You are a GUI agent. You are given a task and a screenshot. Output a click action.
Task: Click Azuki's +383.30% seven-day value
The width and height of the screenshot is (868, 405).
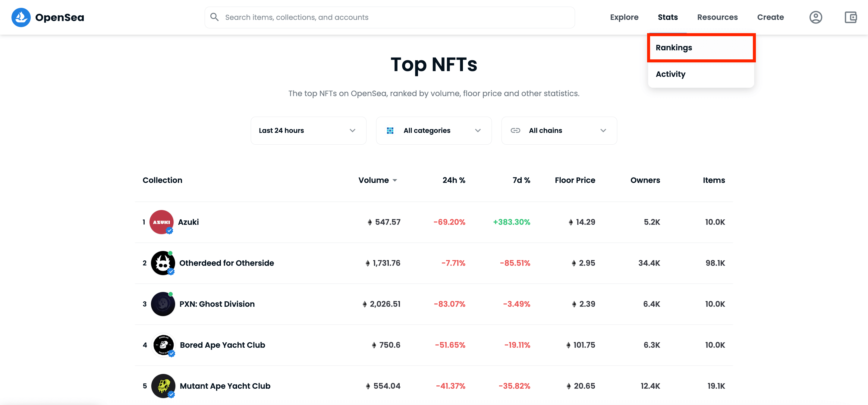click(x=511, y=222)
